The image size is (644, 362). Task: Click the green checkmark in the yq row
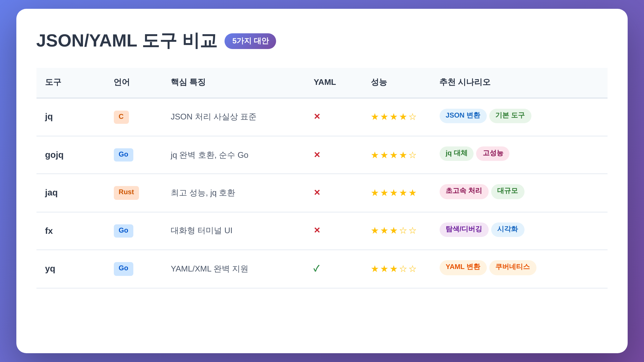317,268
